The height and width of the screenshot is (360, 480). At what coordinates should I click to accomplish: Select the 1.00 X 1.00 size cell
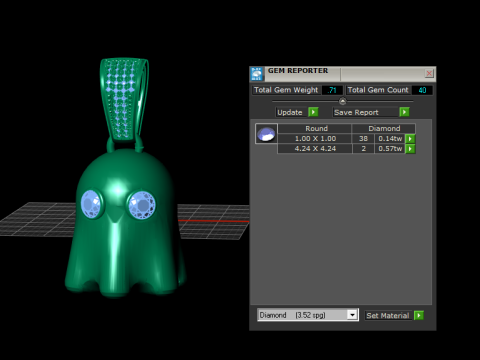click(315, 139)
